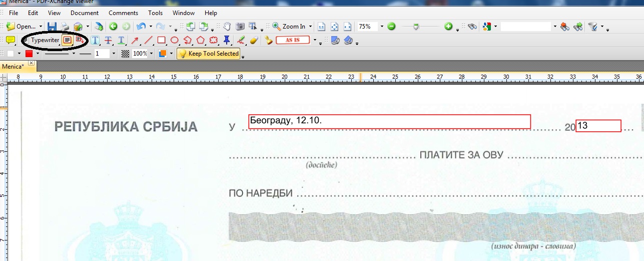Choose the Underline Text tool
This screenshot has width=644, height=261.
[x=121, y=40]
